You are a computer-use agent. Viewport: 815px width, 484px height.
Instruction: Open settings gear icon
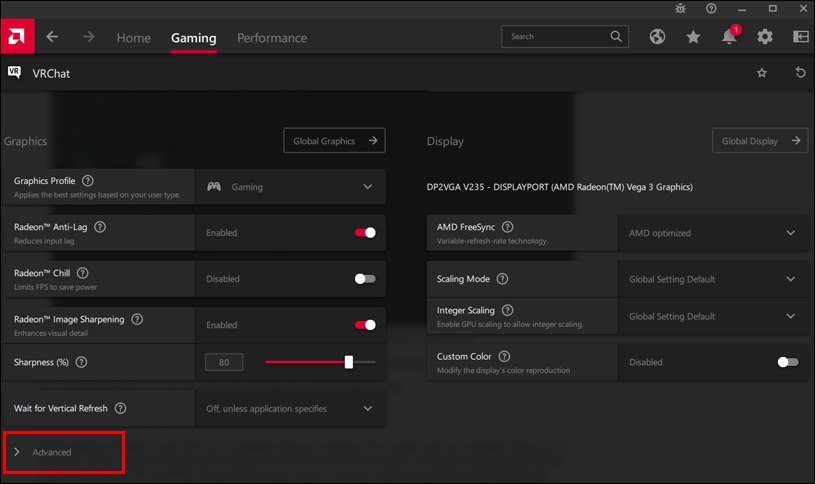click(765, 37)
